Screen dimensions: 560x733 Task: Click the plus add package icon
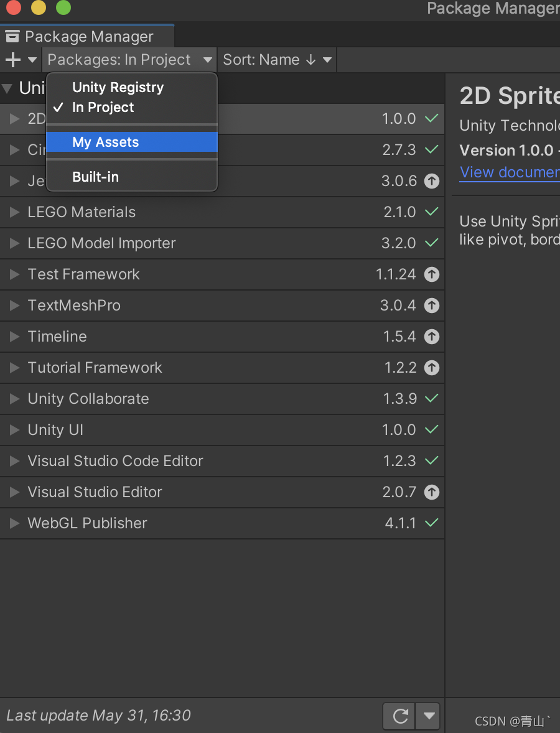coord(13,60)
